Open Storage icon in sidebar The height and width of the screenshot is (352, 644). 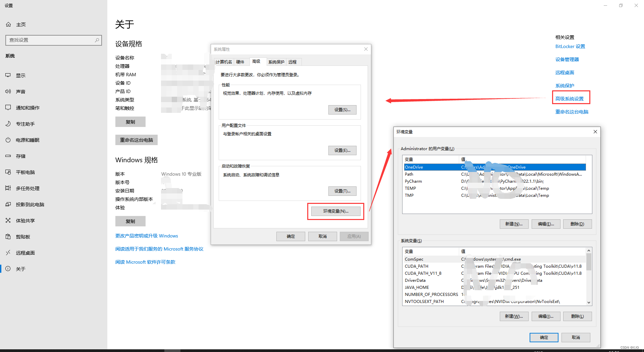8,156
